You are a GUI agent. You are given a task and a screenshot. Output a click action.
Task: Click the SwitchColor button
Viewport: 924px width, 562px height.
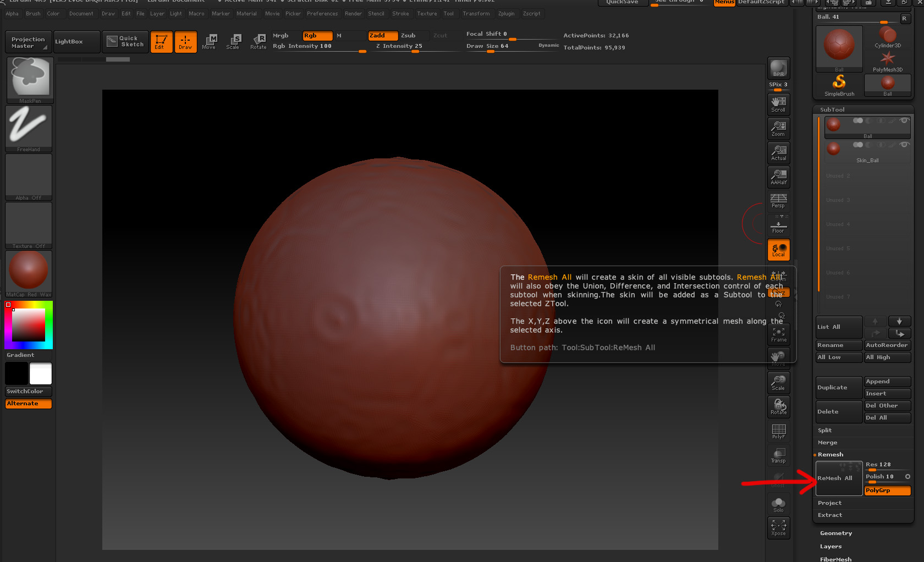[29, 392]
